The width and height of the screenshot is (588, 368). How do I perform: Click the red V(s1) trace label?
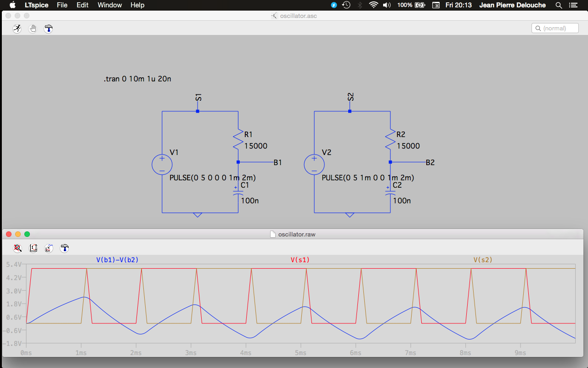click(x=300, y=260)
